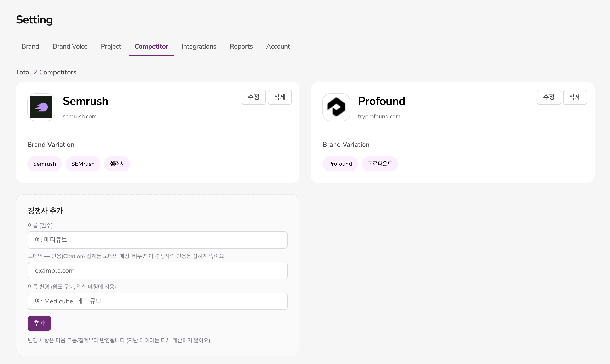Open the Integrations tab
Image resolution: width=610 pixels, height=364 pixels.
click(199, 46)
